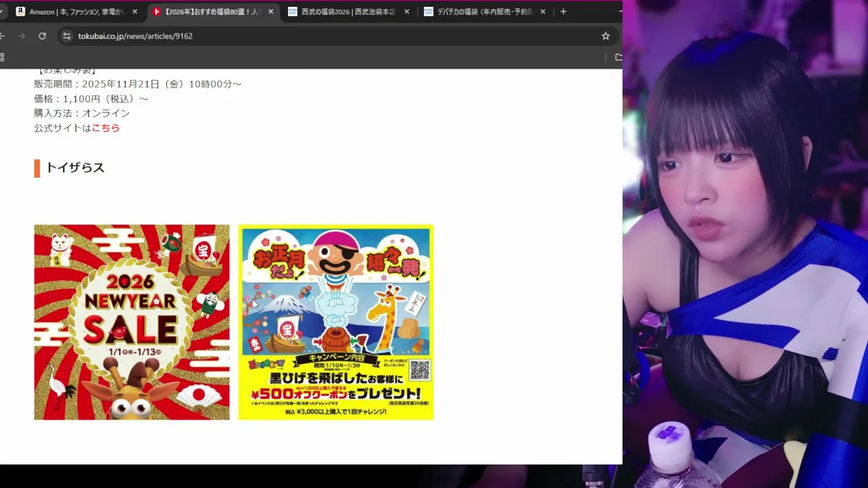868x488 pixels.
Task: Close the 西武の福袋2026 tab
Action: (407, 12)
